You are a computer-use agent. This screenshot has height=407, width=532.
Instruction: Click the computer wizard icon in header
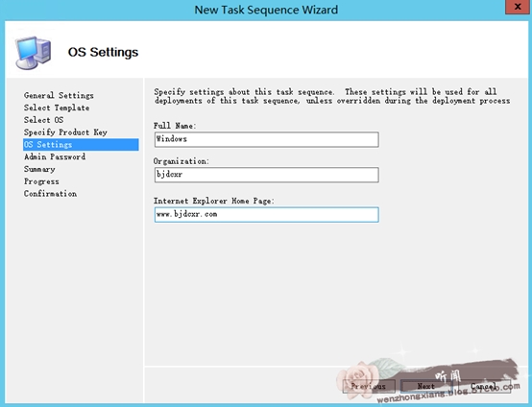pos(34,53)
